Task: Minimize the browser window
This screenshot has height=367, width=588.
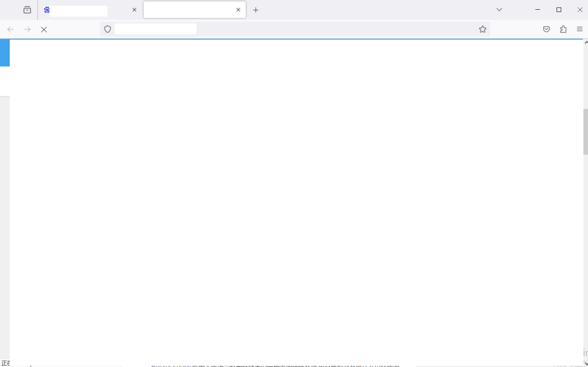Action: coord(537,10)
